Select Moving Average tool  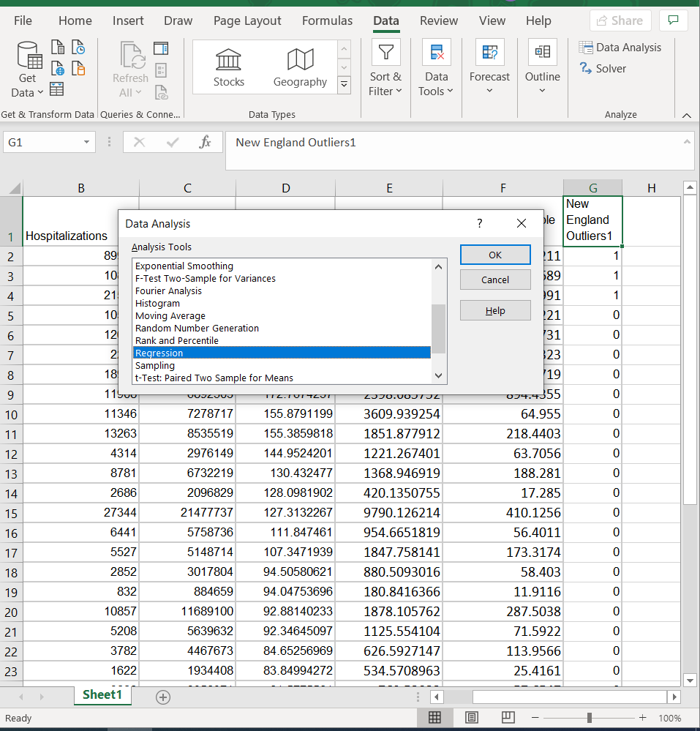[170, 315]
